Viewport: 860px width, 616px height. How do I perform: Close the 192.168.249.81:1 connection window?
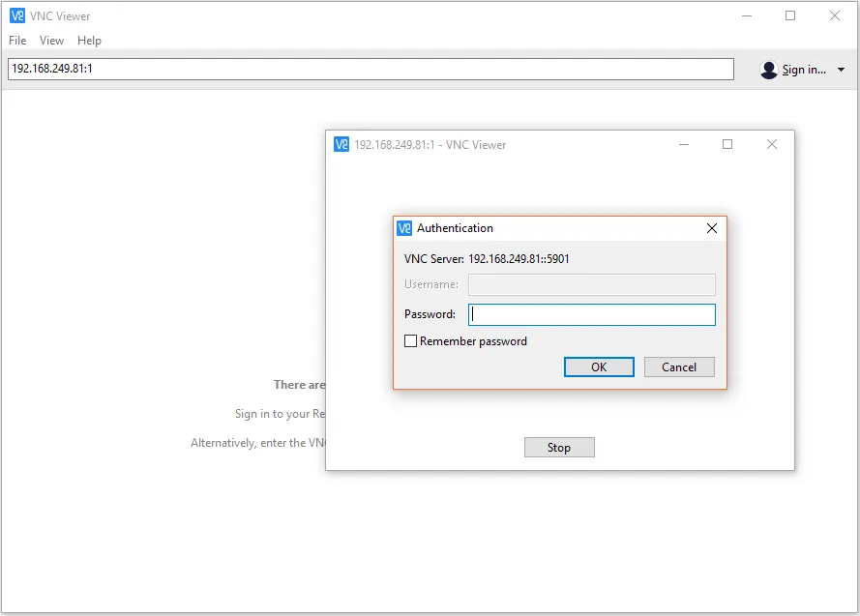pos(772,144)
